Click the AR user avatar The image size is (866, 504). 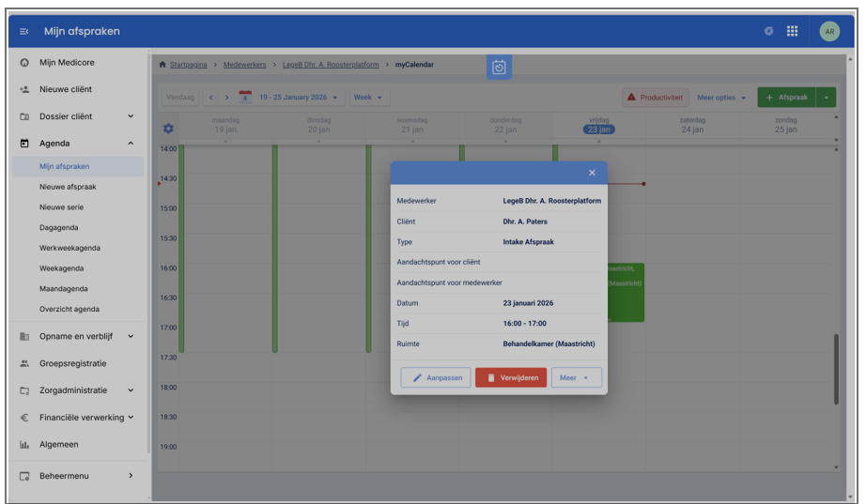tap(828, 31)
